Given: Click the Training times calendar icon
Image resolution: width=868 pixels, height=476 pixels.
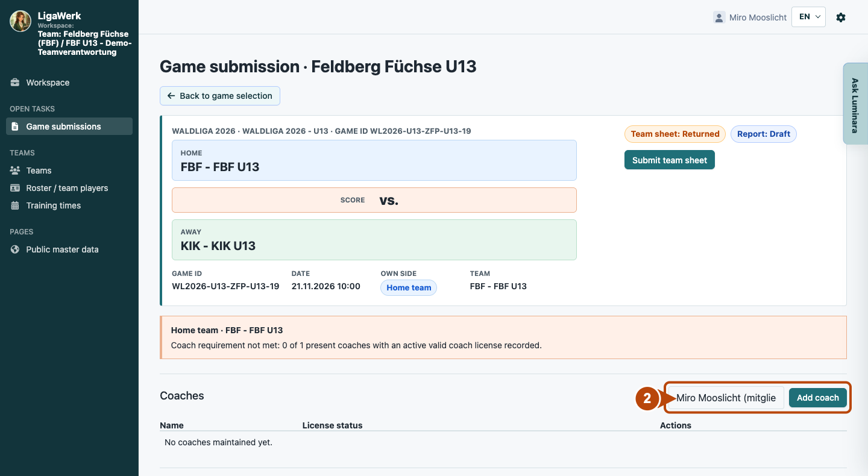Looking at the screenshot, I should point(15,205).
